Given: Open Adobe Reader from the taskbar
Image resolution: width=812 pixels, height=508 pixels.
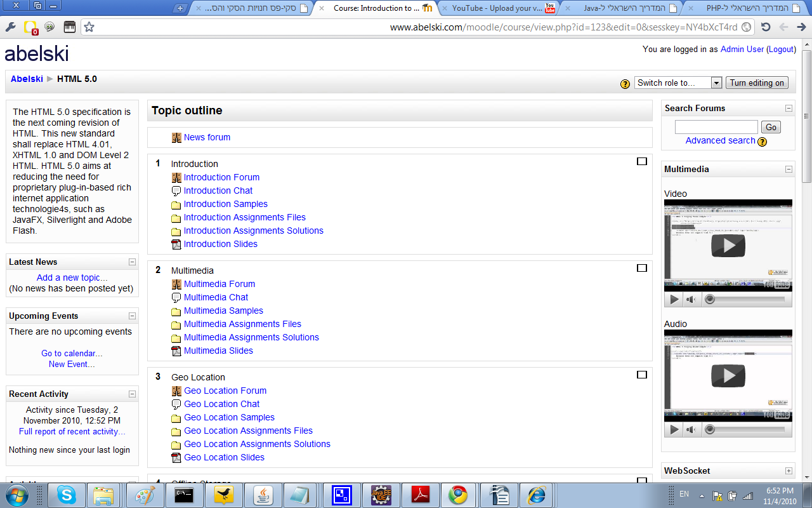Looking at the screenshot, I should (x=421, y=495).
